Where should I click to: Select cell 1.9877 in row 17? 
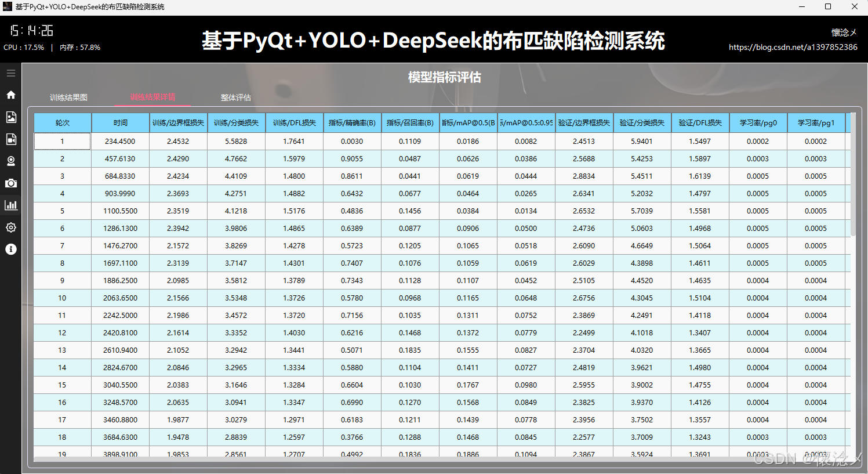(179, 419)
